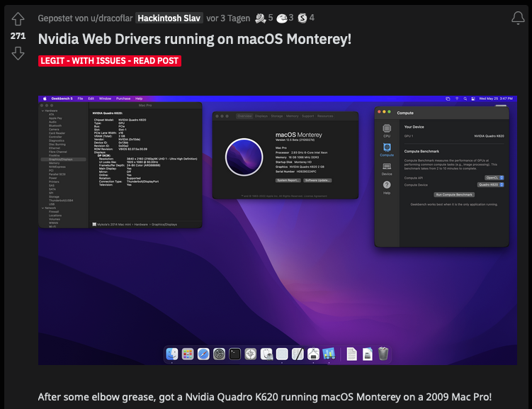Collapse the Hardware tree section

pyautogui.click(x=43, y=111)
